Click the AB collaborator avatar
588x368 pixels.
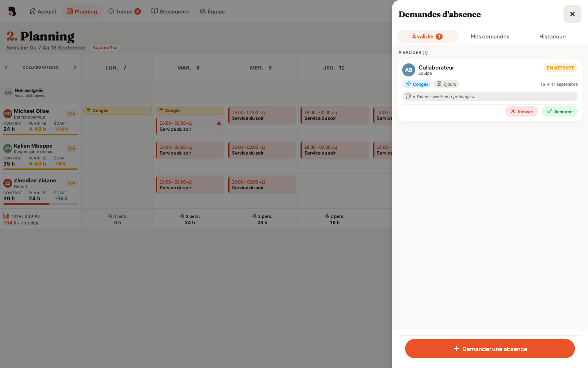pos(409,70)
